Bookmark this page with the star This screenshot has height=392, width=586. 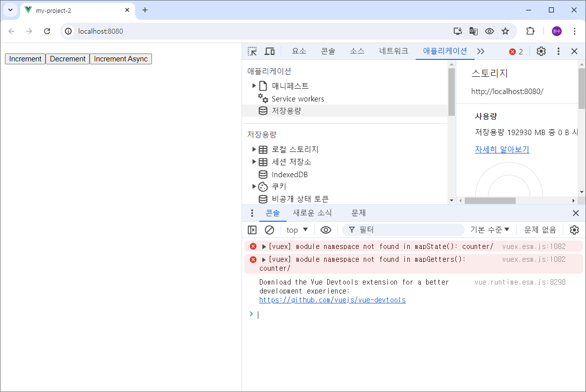point(505,31)
